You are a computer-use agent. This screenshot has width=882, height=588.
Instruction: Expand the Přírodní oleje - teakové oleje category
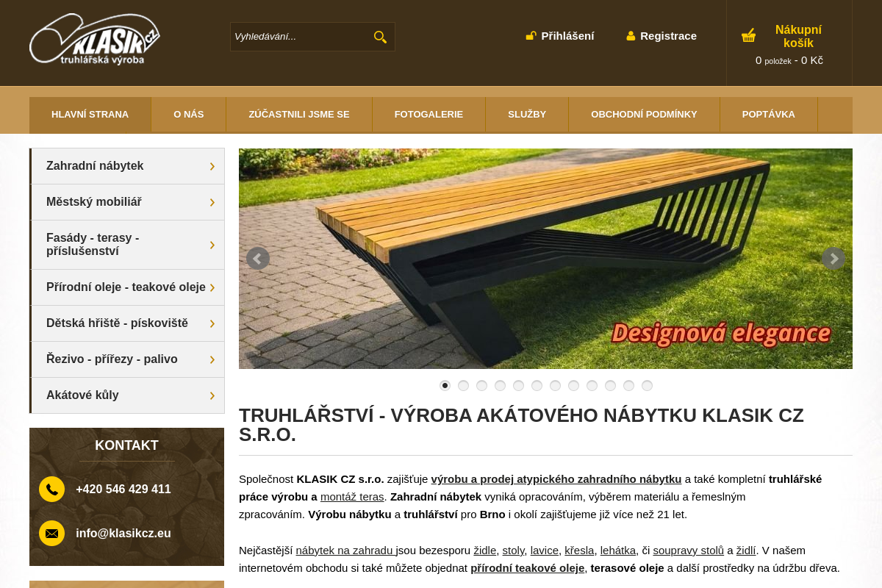click(x=126, y=287)
